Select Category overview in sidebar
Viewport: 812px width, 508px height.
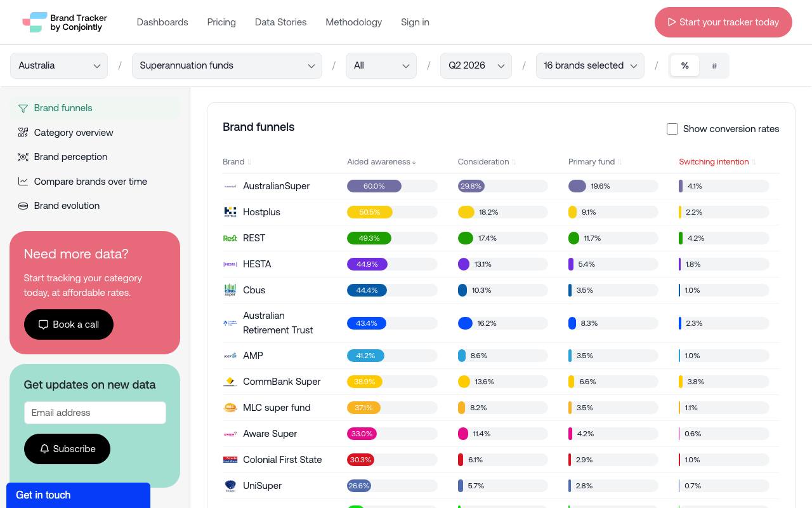(x=95, y=133)
